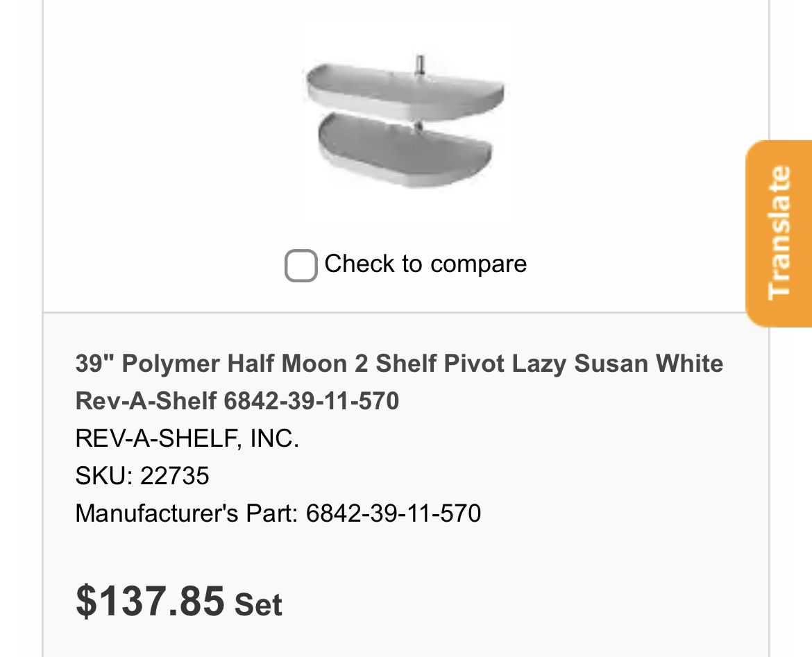Select the SKU number 22735
812x657 pixels.
(x=175, y=476)
